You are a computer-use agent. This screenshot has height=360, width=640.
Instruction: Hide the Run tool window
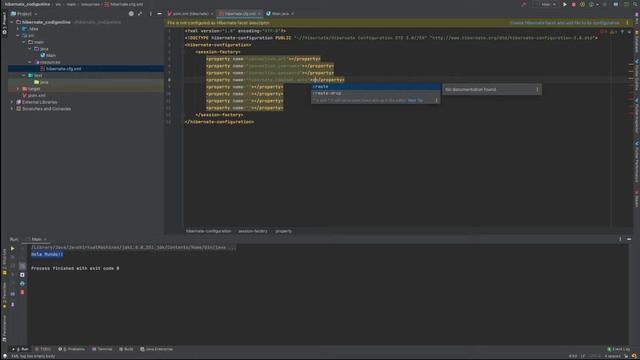point(629,239)
